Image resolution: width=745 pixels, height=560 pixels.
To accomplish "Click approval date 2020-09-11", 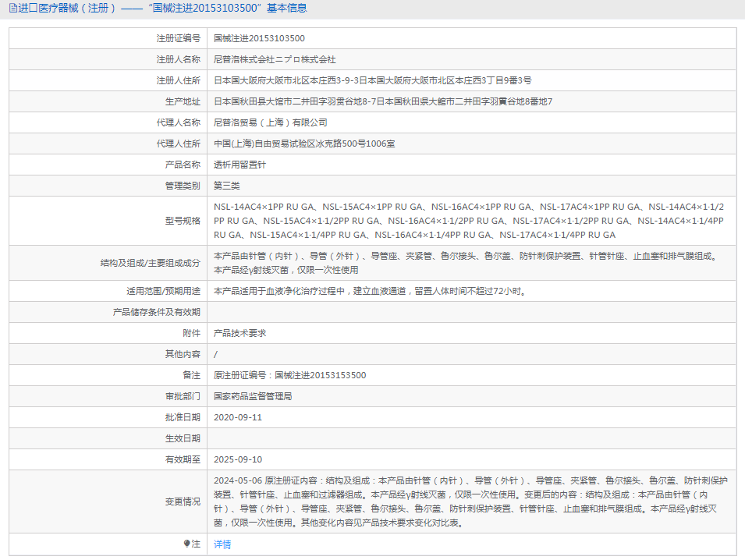I will 238,417.
